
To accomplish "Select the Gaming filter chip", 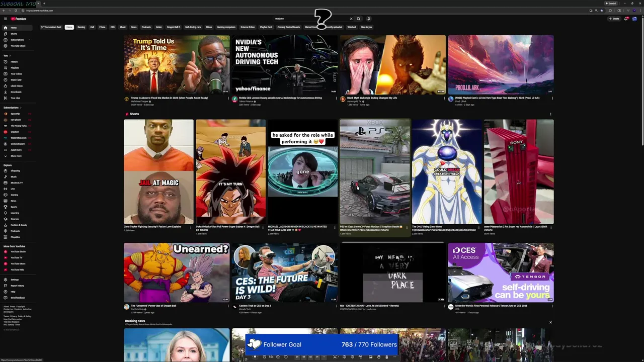I will coord(81,27).
